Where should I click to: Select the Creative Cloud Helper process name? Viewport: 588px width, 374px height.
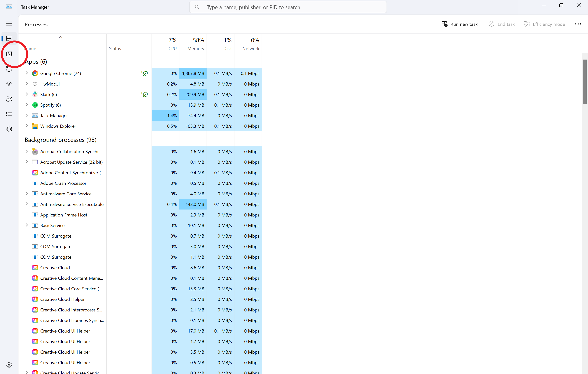tap(63, 299)
